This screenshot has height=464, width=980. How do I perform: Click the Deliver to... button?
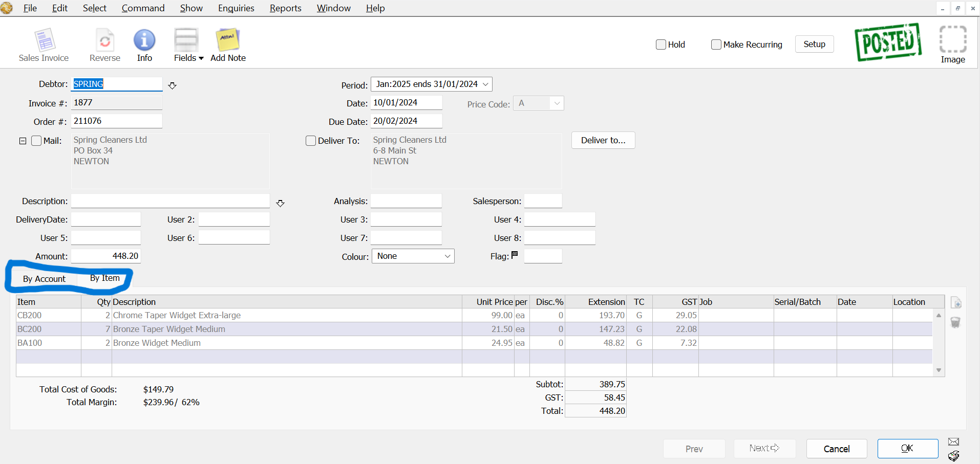[603, 140]
